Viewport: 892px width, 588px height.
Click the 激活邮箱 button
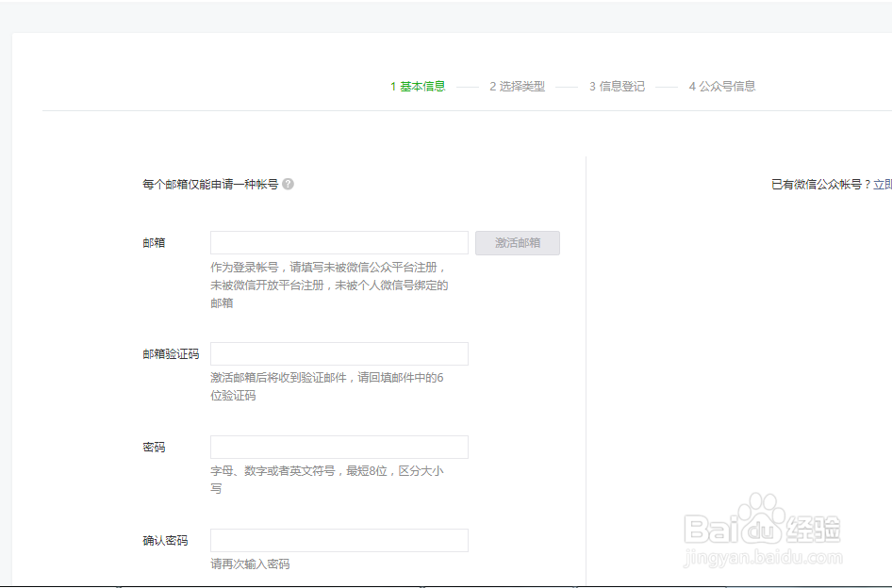518,243
